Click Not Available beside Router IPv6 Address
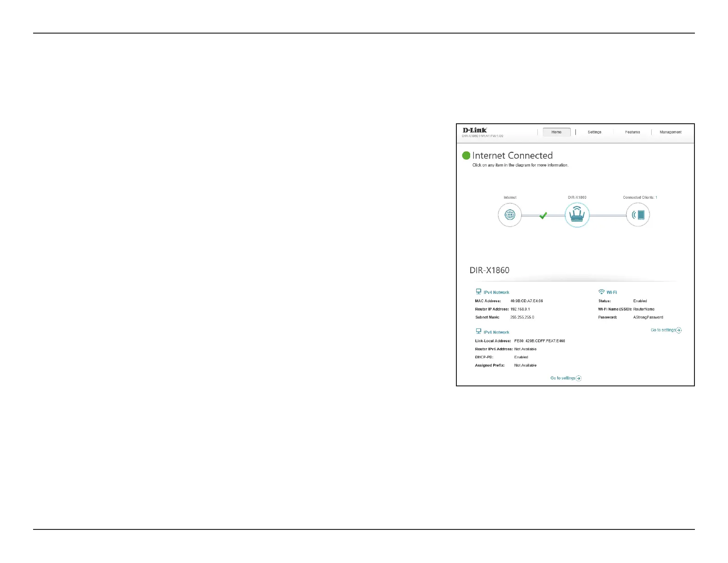 coord(525,349)
